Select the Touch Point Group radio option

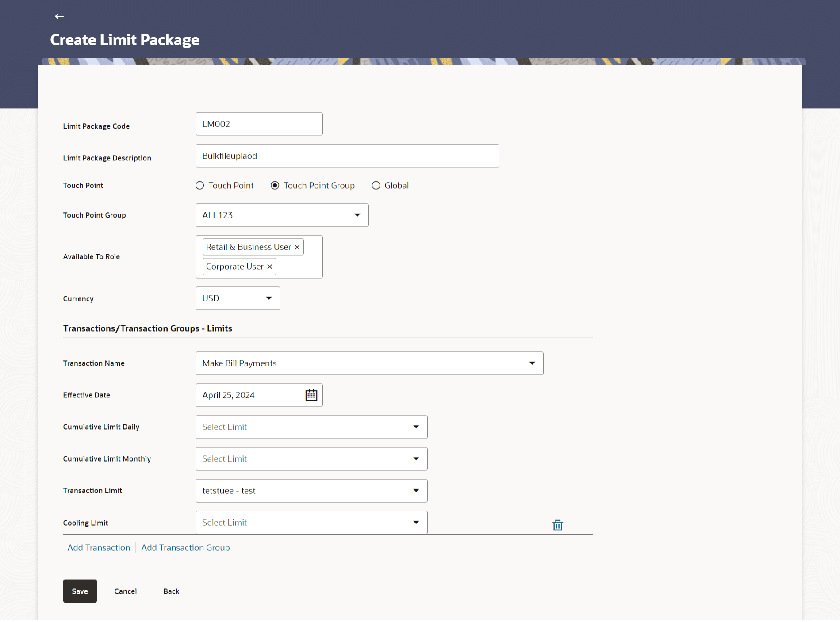(275, 185)
